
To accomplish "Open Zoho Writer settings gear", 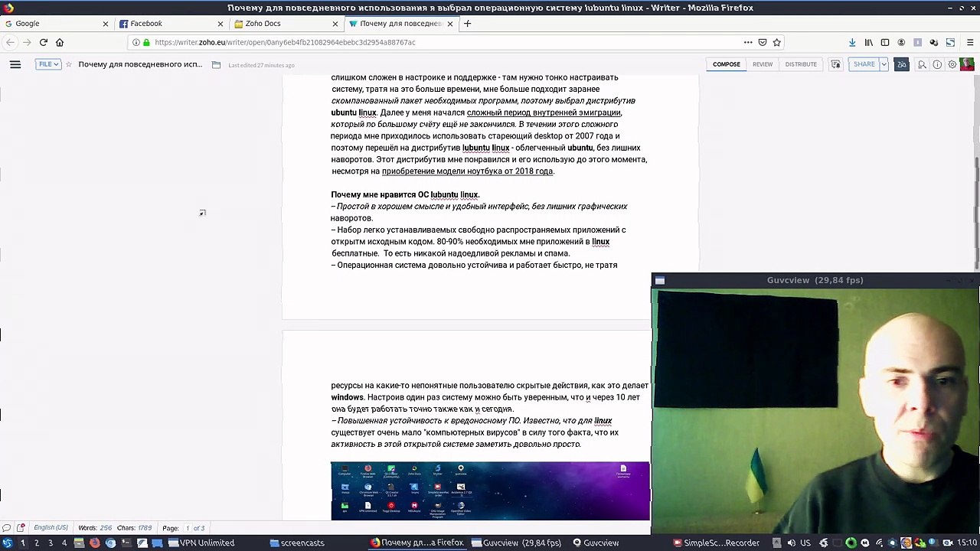I will (x=952, y=64).
